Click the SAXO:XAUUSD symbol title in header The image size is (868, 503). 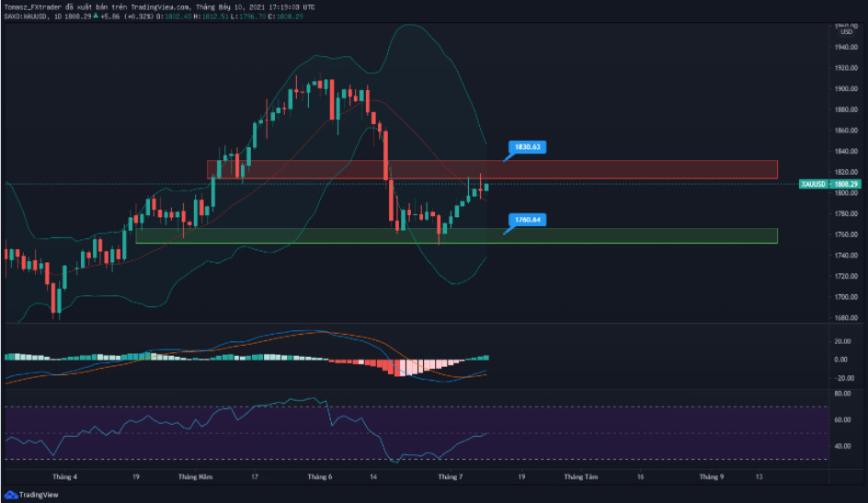coord(27,17)
